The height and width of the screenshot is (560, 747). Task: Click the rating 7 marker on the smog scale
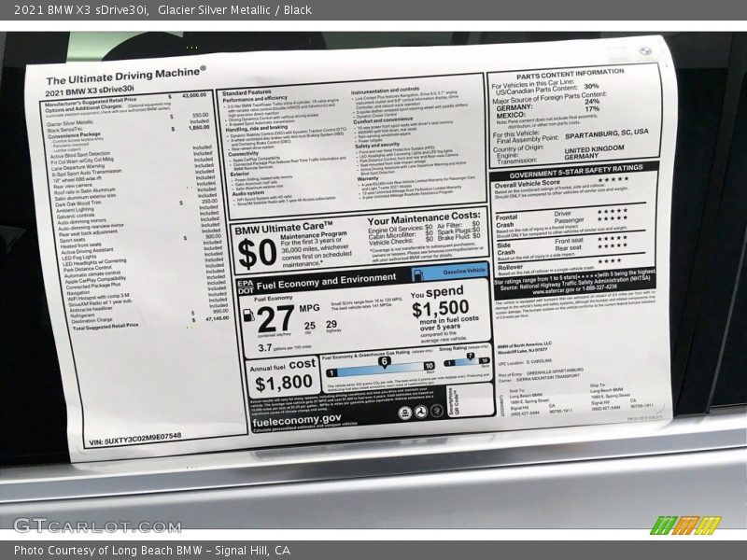(x=470, y=356)
